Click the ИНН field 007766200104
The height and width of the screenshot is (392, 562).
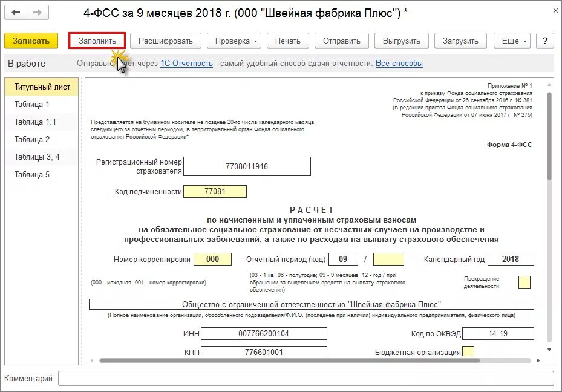pos(264,333)
